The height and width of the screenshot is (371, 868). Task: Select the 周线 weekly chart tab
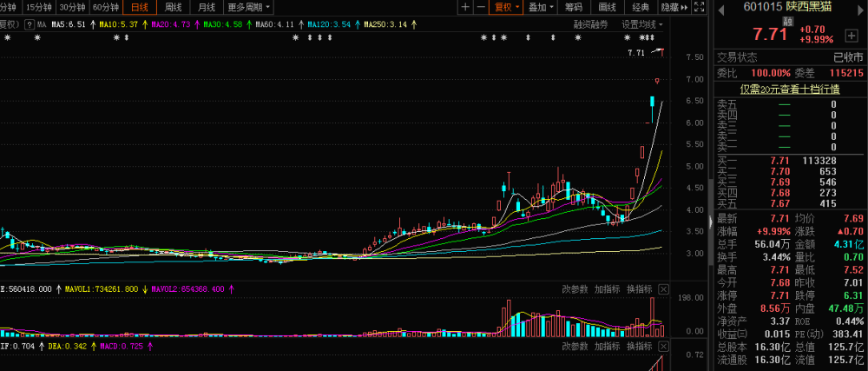coord(173,7)
